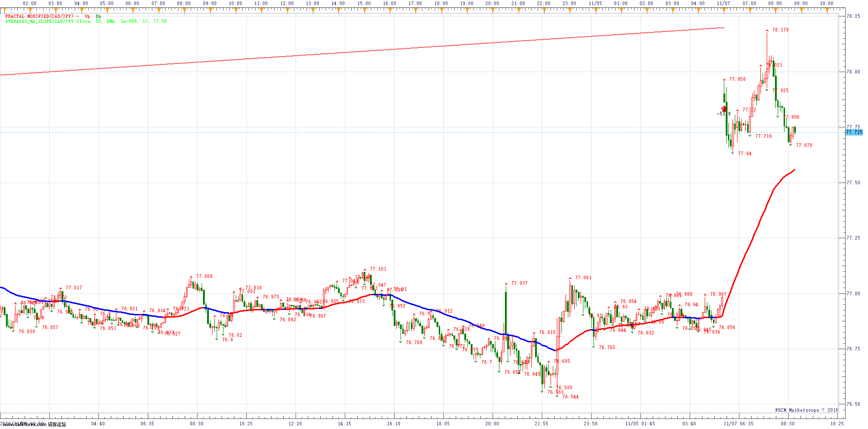Click the 12:20 time axis label
Viewport: 868px width, 429px height.
(295, 424)
